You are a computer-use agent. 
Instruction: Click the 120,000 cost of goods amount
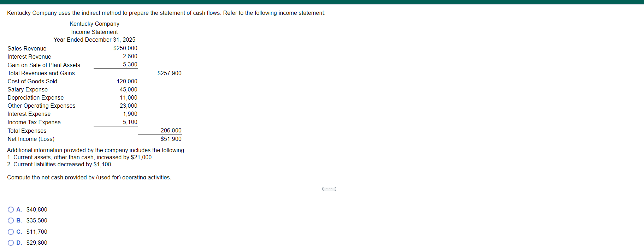tap(127, 82)
